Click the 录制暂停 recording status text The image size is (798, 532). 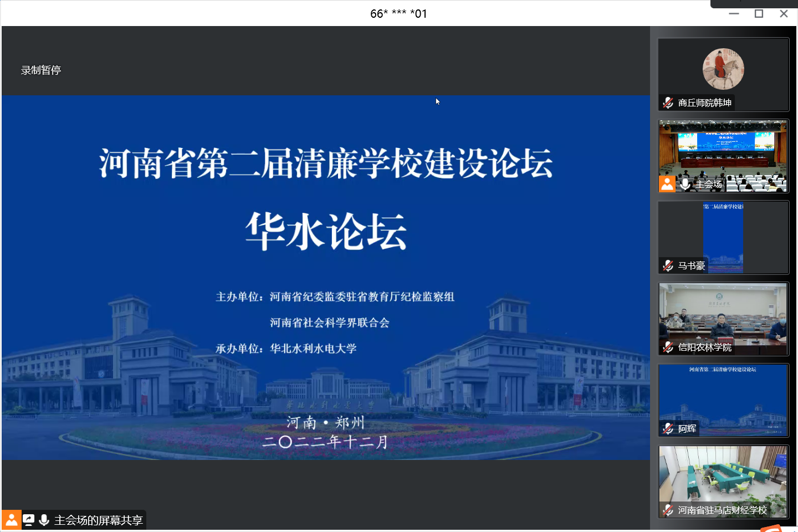click(41, 70)
